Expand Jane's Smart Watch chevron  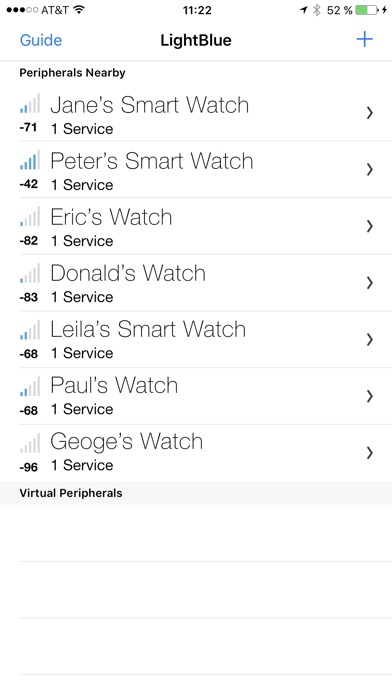[369, 113]
